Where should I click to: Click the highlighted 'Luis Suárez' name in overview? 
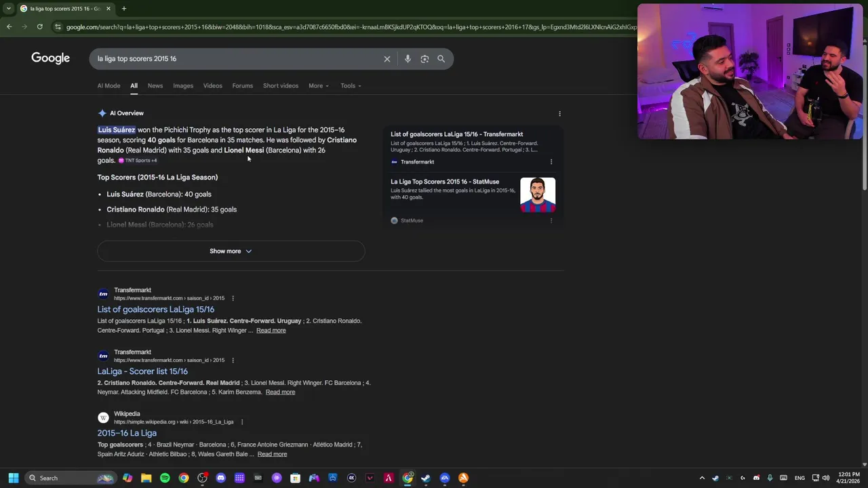click(x=117, y=130)
